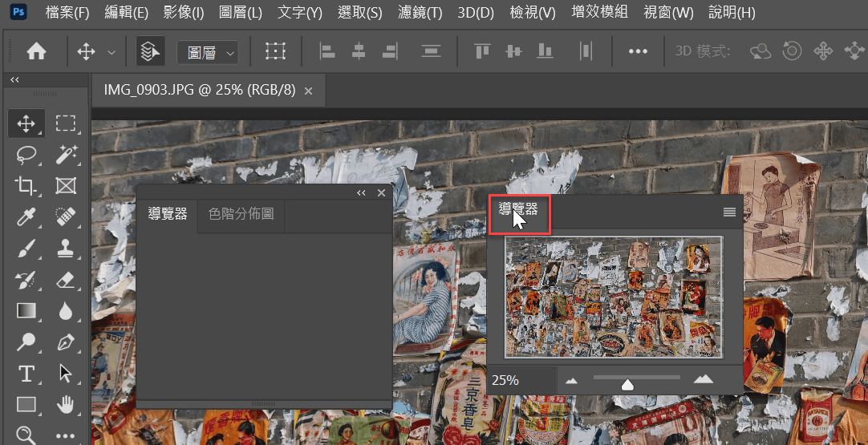Switch to the 色階分佈圖 tab
This screenshot has width=868, height=445.
click(241, 213)
